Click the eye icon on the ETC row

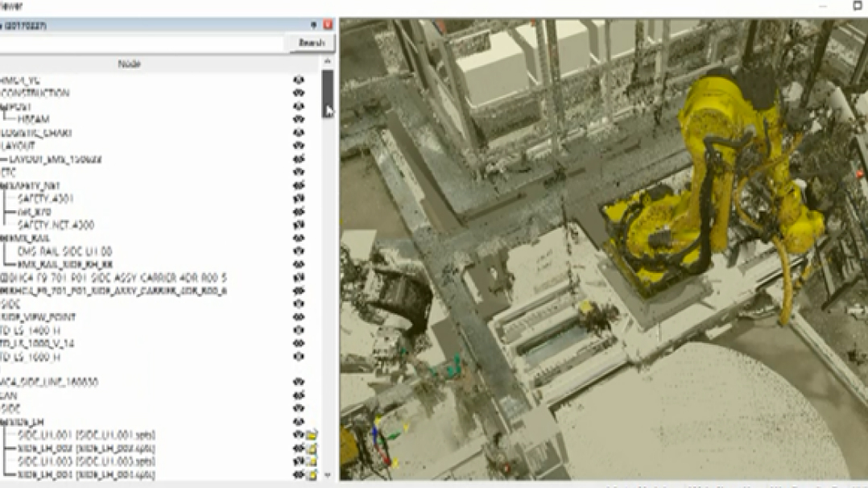[299, 172]
